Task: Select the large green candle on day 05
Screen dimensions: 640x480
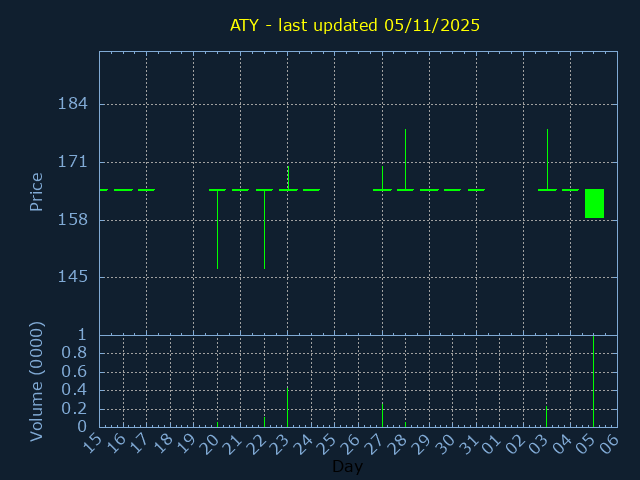Action: (x=594, y=203)
